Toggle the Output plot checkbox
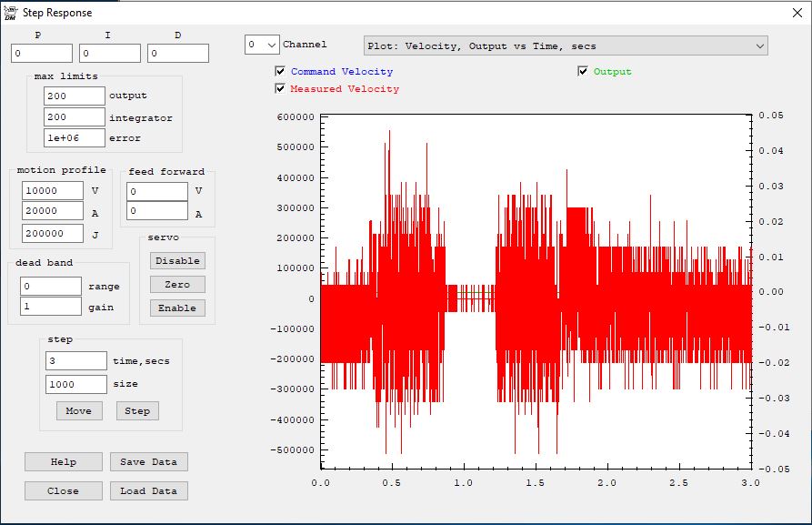The image size is (812, 525). click(584, 72)
